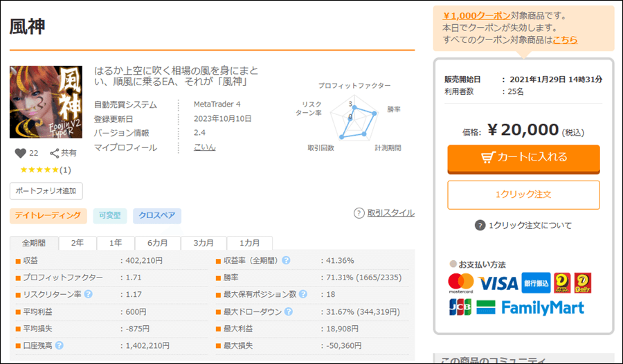Click the 風神 product thumbnail image
The image size is (623, 364).
[45, 102]
